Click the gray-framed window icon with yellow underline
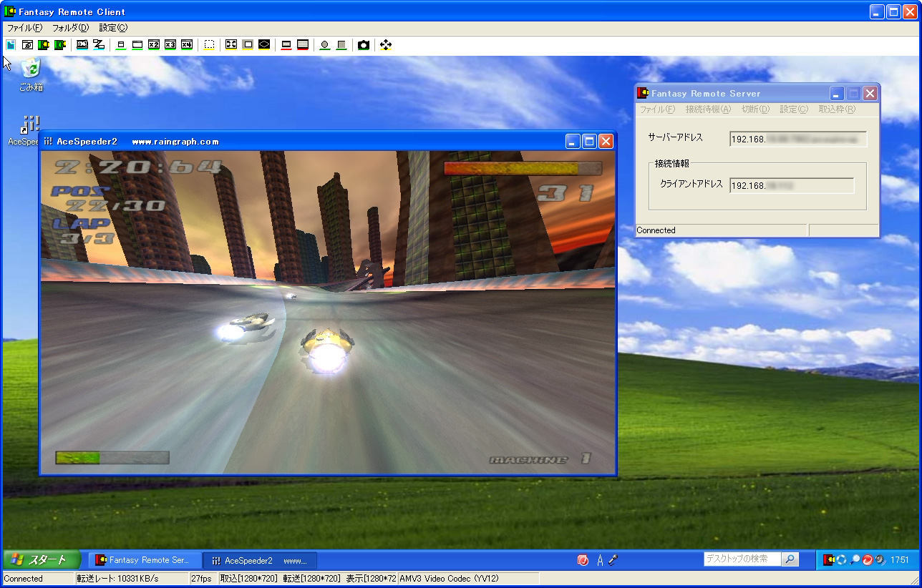The image size is (922, 588). 248,45
